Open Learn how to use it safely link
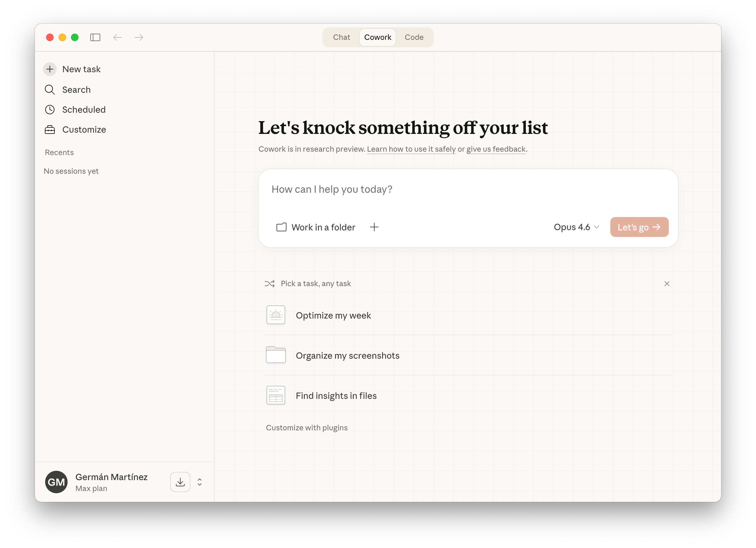756x548 pixels. coord(411,149)
